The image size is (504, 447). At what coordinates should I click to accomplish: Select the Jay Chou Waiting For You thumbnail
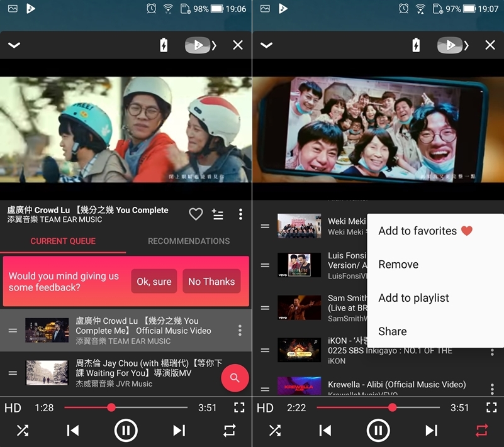[47, 373]
